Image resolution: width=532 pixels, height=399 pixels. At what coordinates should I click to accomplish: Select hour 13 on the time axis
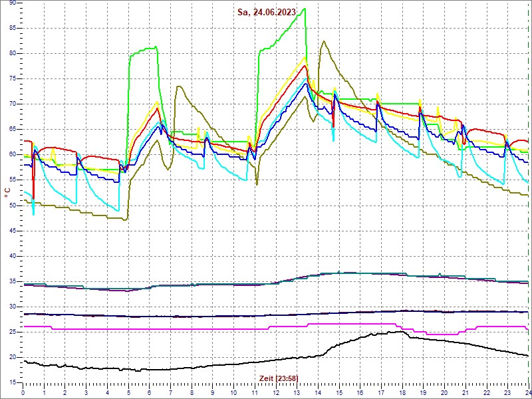pyautogui.click(x=297, y=392)
